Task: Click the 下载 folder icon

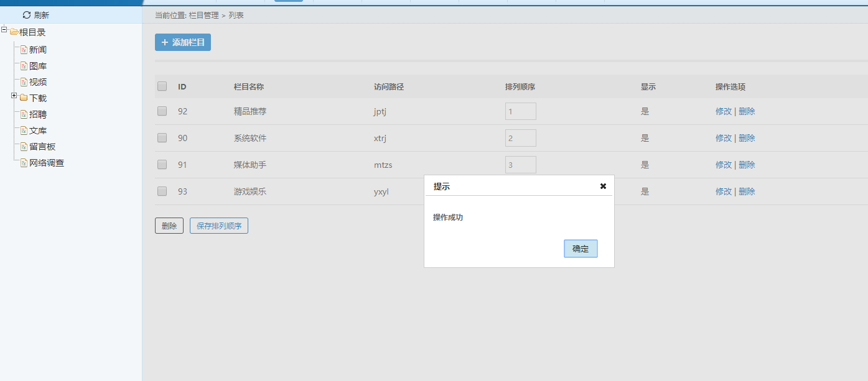Action: [24, 98]
